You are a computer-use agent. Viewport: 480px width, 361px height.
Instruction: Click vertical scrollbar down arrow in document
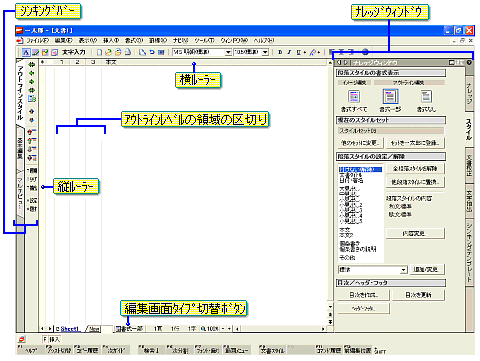(x=330, y=307)
